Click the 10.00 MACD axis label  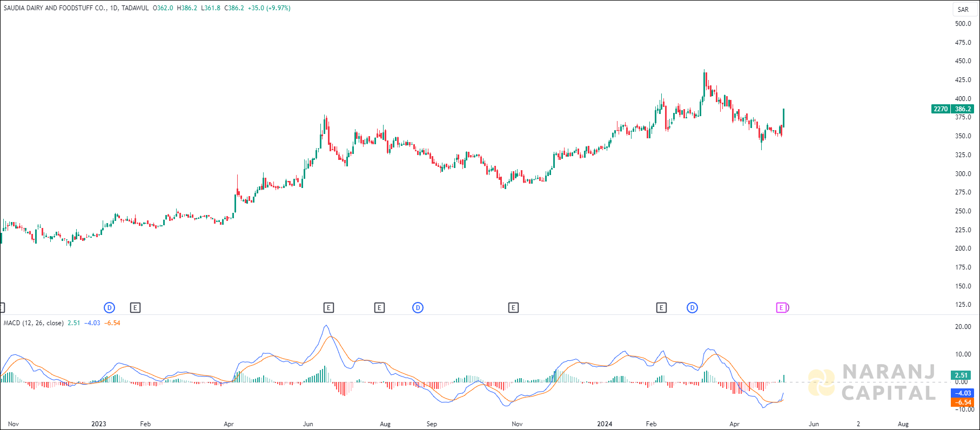(x=963, y=354)
